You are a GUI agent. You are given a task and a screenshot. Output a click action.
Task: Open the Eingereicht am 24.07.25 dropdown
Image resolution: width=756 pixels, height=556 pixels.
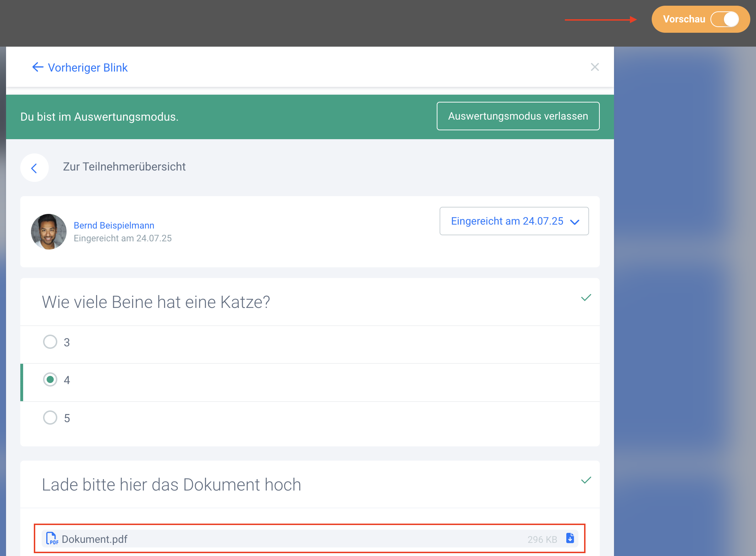coord(507,221)
